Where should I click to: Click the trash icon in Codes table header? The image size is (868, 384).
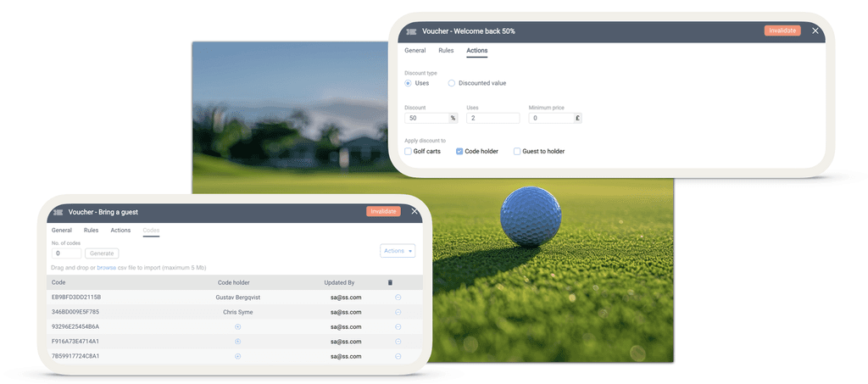pyautogui.click(x=390, y=282)
